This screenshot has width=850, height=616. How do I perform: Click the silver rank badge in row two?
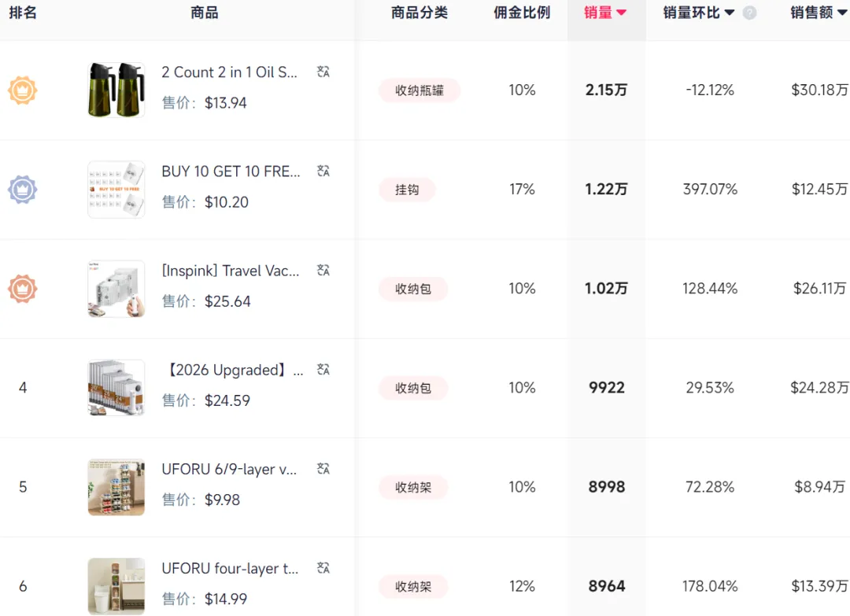coord(23,189)
